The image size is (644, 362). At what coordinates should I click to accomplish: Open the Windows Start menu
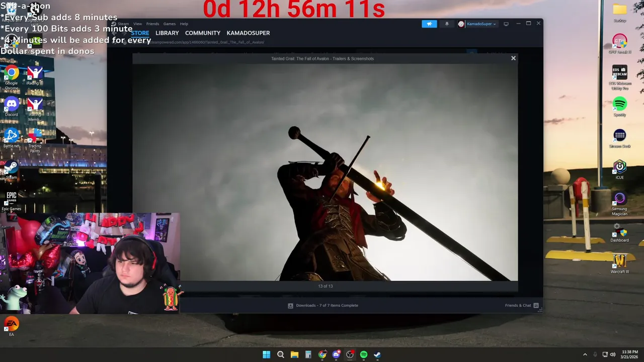tap(266, 354)
